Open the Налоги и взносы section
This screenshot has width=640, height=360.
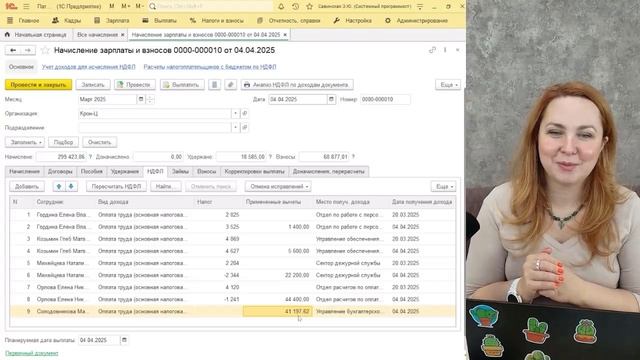[x=217, y=20]
